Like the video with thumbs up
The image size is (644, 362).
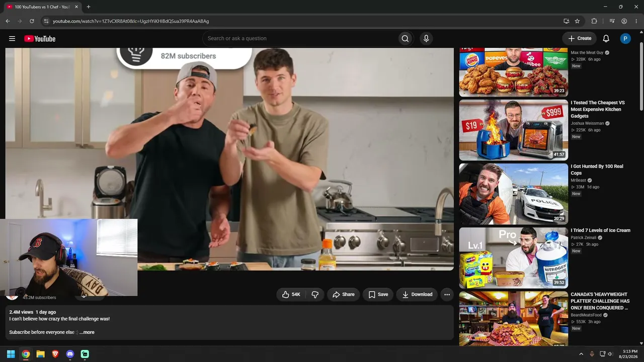click(x=291, y=295)
